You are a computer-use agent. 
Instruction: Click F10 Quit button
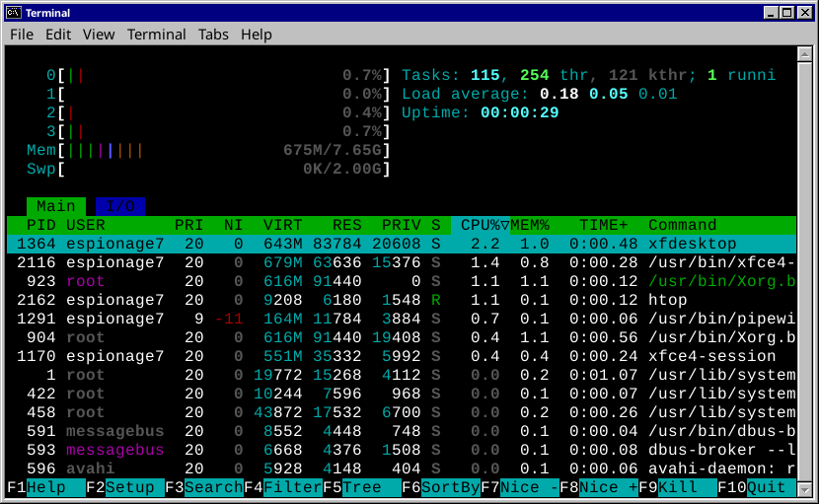point(757,487)
